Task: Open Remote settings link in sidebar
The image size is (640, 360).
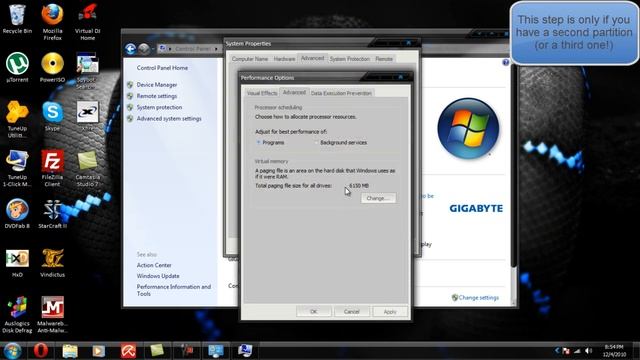Action: (x=157, y=96)
